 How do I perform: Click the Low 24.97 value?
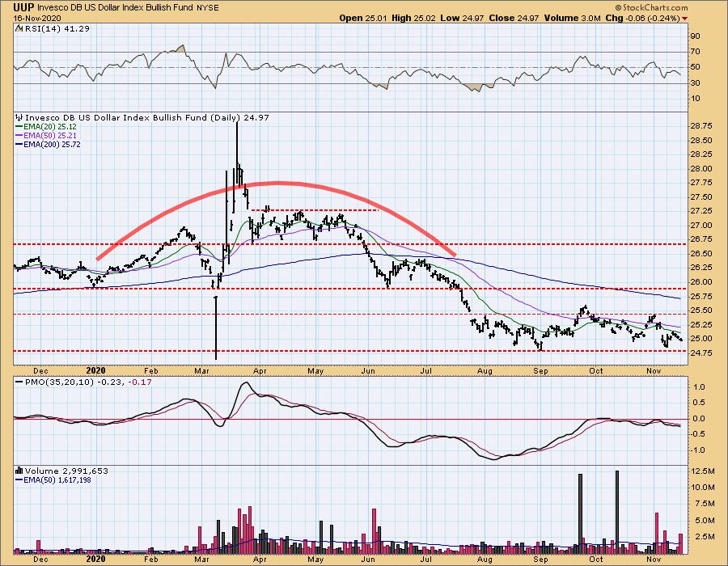point(462,18)
